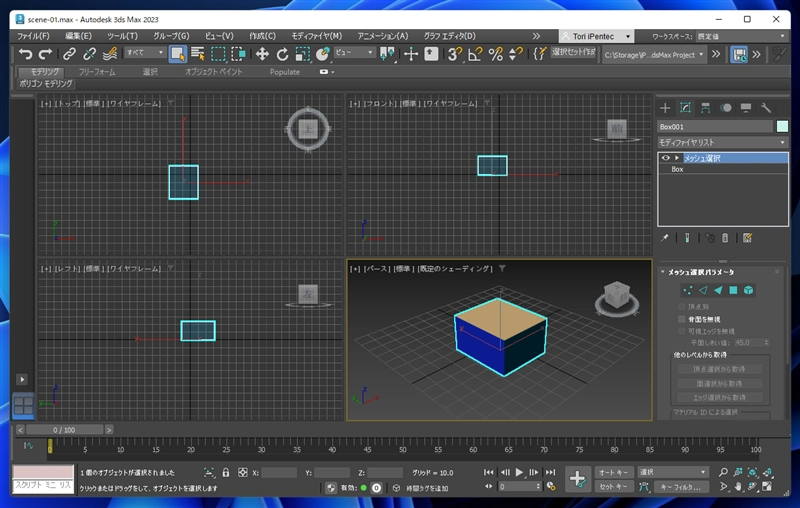This screenshot has width=800, height=508.
Task: Toggle the Angle Snap icon
Action: [x=475, y=54]
